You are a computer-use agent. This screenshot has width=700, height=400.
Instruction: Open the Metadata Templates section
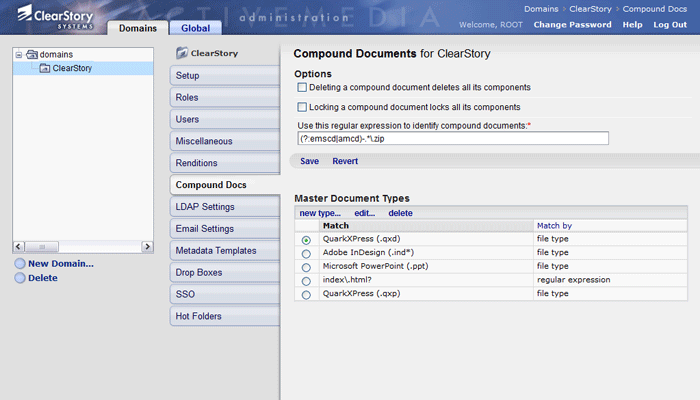coord(215,251)
